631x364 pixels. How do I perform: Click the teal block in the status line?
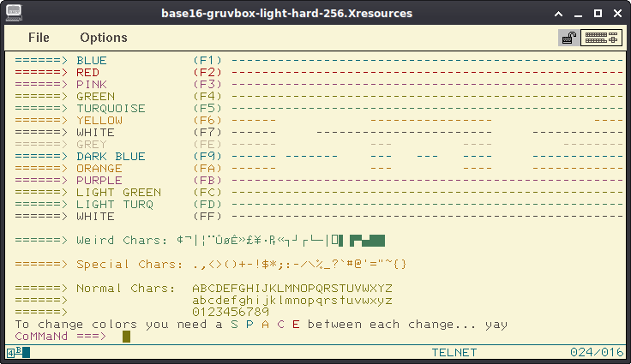point(27,353)
